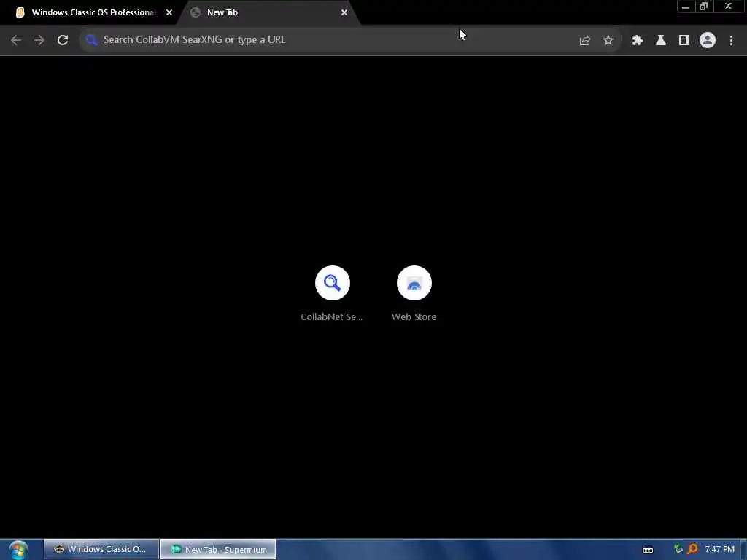Open the three-dot browser menu
The image size is (747, 560).
[x=731, y=41]
